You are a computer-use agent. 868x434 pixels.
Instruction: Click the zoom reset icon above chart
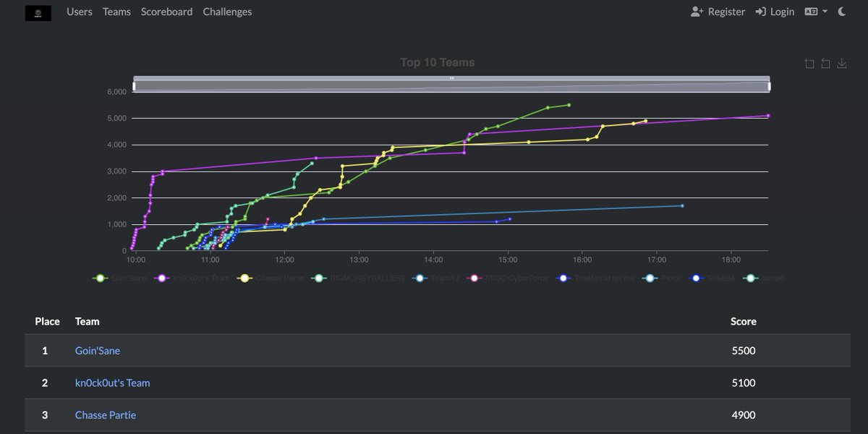coord(825,64)
